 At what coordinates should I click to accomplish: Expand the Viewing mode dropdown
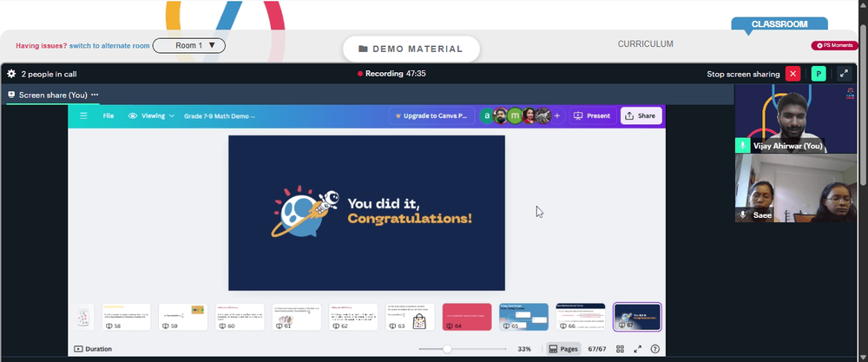tap(151, 115)
